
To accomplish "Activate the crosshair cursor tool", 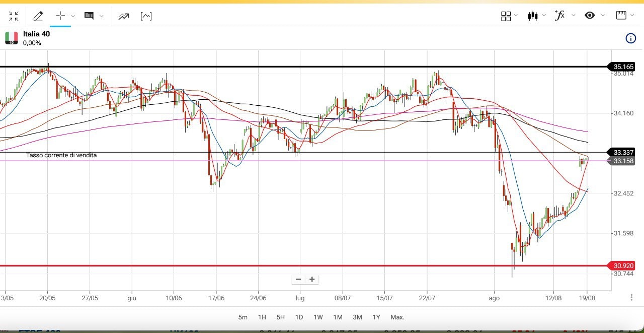I will click(x=60, y=16).
